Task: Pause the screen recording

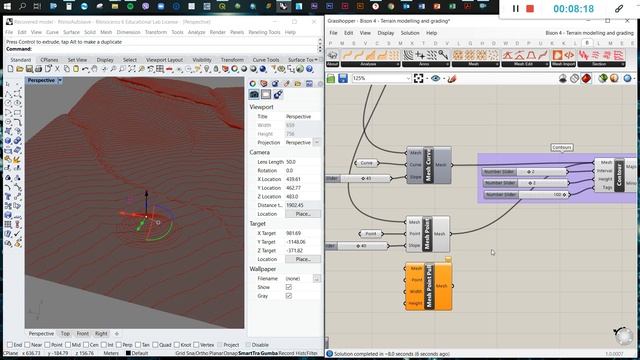Action: click(516, 9)
